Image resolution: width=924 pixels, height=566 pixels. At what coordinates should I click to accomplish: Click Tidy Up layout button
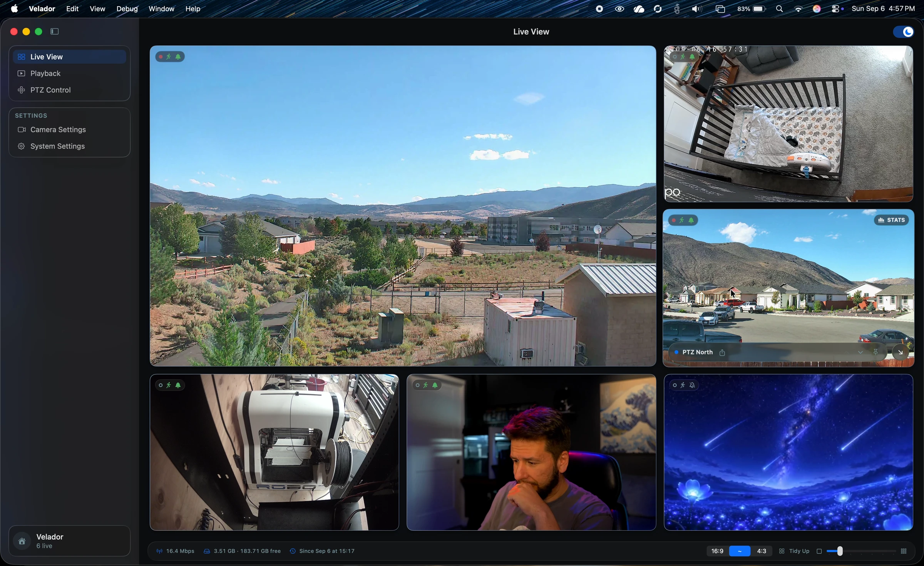click(794, 551)
